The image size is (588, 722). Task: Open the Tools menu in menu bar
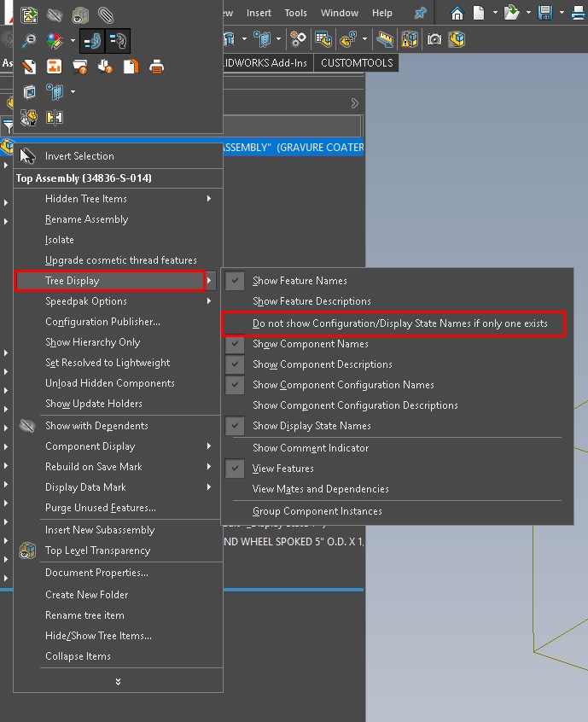tap(296, 13)
